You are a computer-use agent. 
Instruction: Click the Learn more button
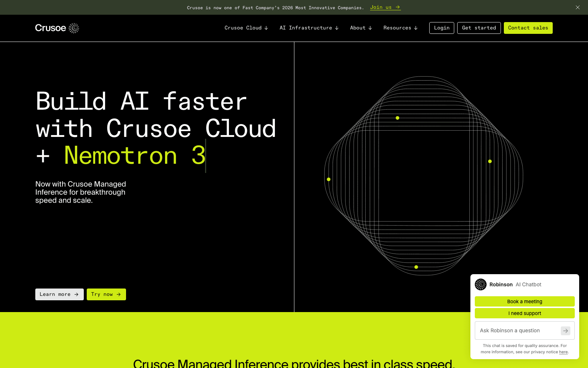pos(60,294)
